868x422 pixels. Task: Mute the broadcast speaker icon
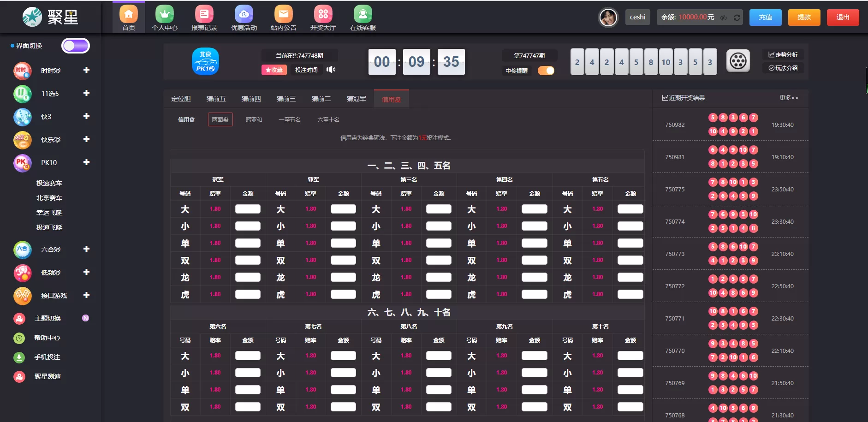point(332,70)
